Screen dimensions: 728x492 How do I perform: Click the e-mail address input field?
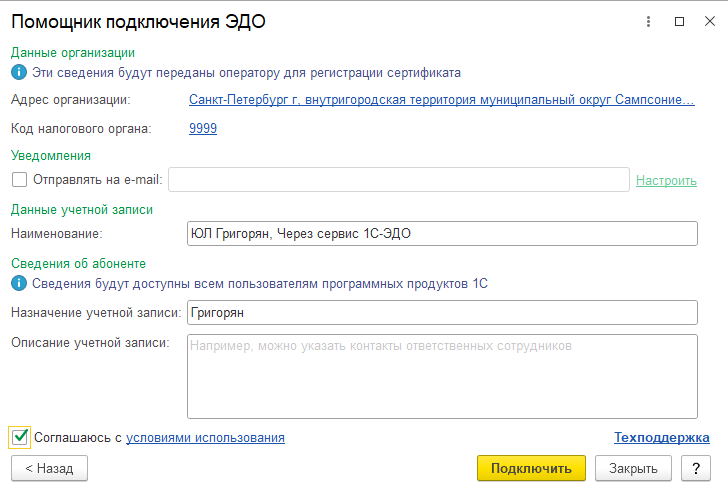click(x=398, y=180)
